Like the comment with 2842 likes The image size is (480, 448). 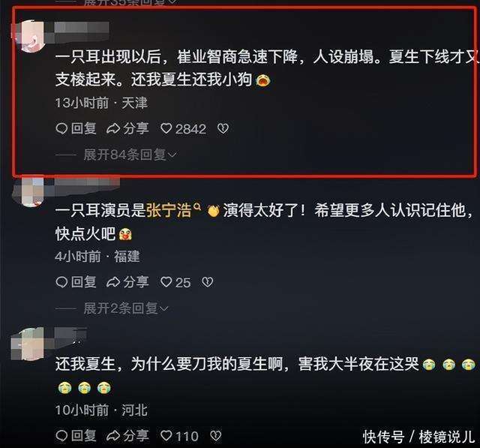(183, 129)
